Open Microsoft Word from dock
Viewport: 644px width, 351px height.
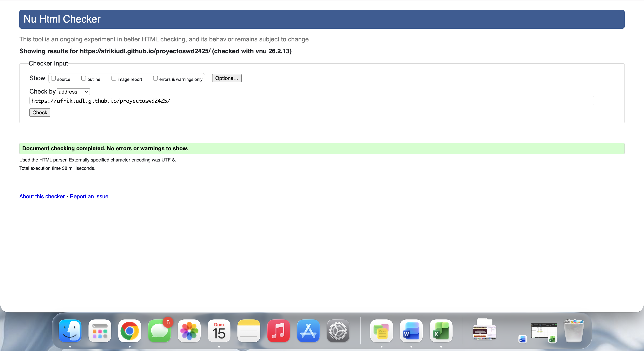click(411, 331)
